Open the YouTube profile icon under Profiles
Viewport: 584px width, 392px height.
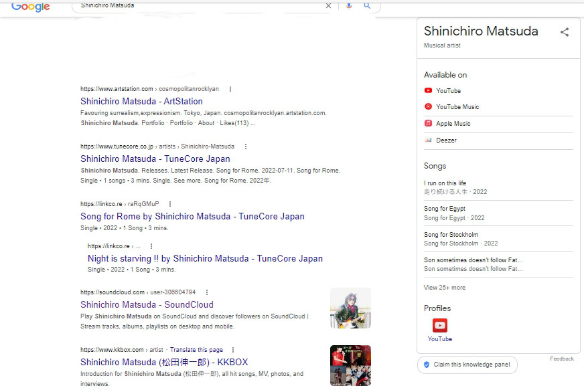440,325
